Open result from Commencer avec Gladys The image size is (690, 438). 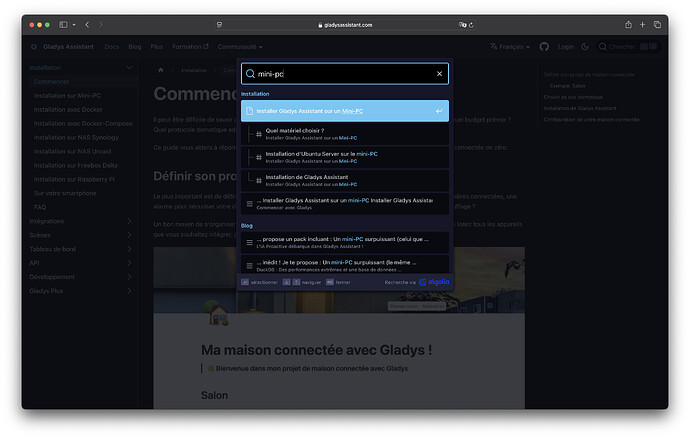pyautogui.click(x=345, y=203)
